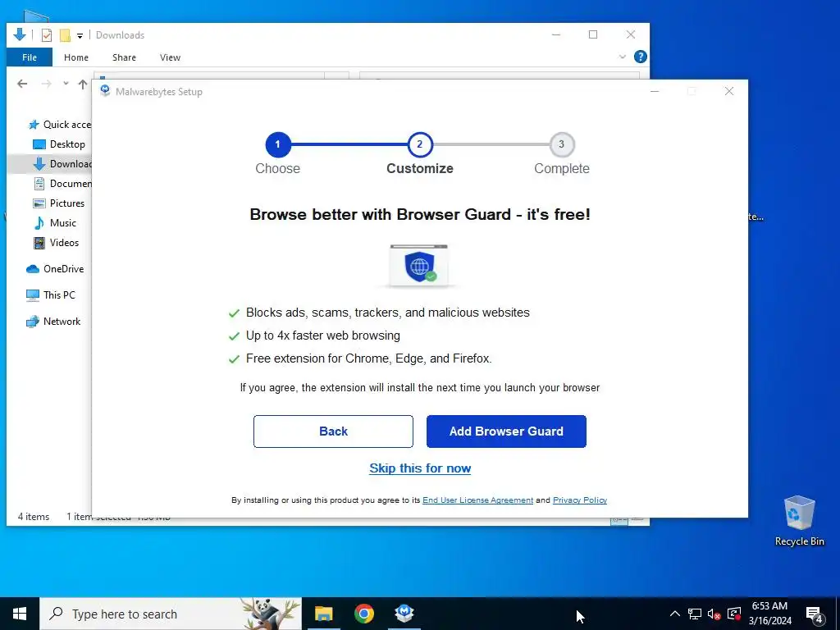Click the Properties checkmark icon in Explorer title bar

coord(47,35)
